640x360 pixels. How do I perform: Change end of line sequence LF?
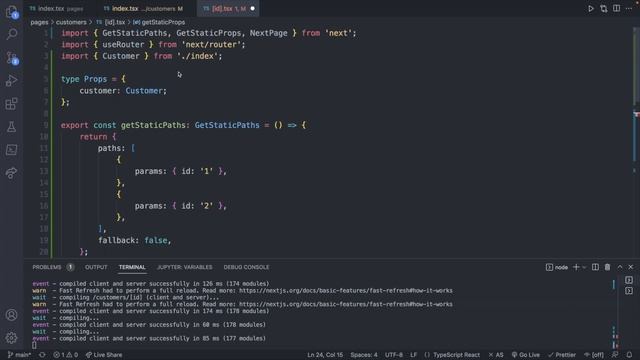pyautogui.click(x=413, y=355)
